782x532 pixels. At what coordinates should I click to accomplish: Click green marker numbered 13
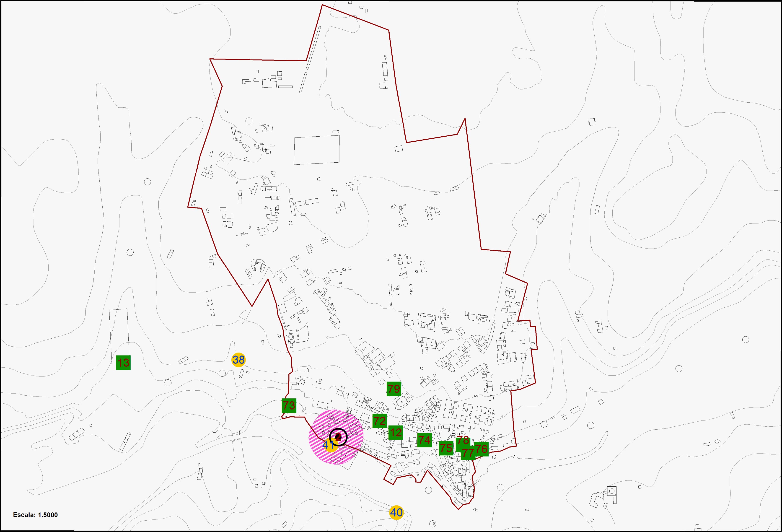(x=123, y=362)
